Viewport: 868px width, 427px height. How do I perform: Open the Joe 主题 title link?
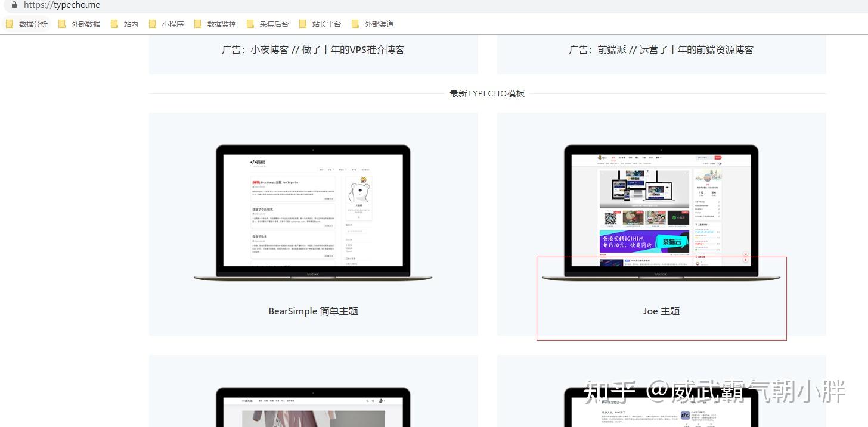(x=661, y=311)
